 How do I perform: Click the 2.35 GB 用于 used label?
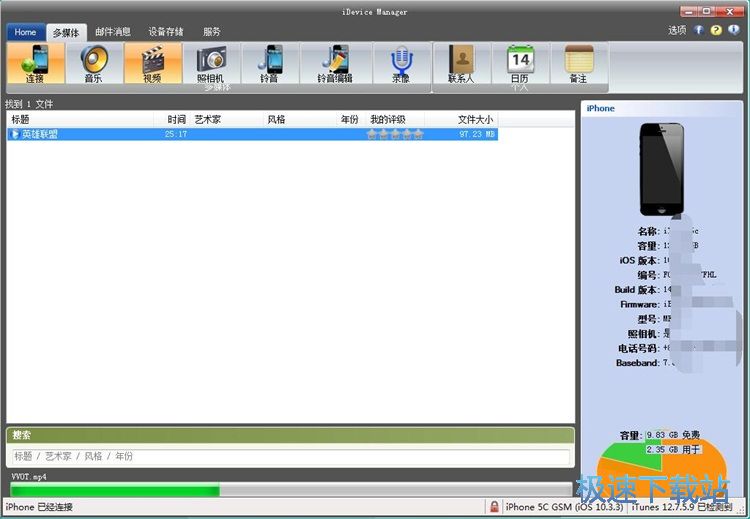pos(673,450)
